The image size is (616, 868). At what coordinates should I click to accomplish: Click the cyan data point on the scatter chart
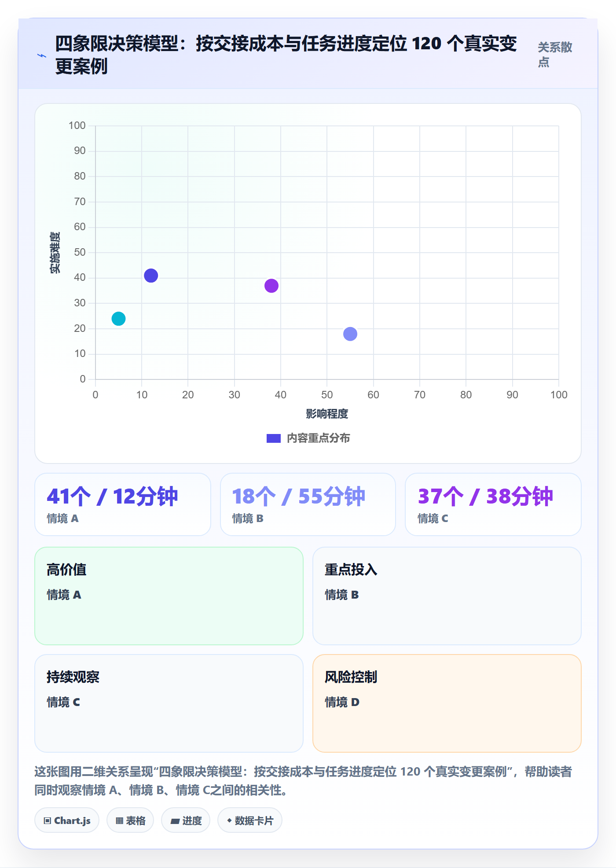tap(118, 319)
